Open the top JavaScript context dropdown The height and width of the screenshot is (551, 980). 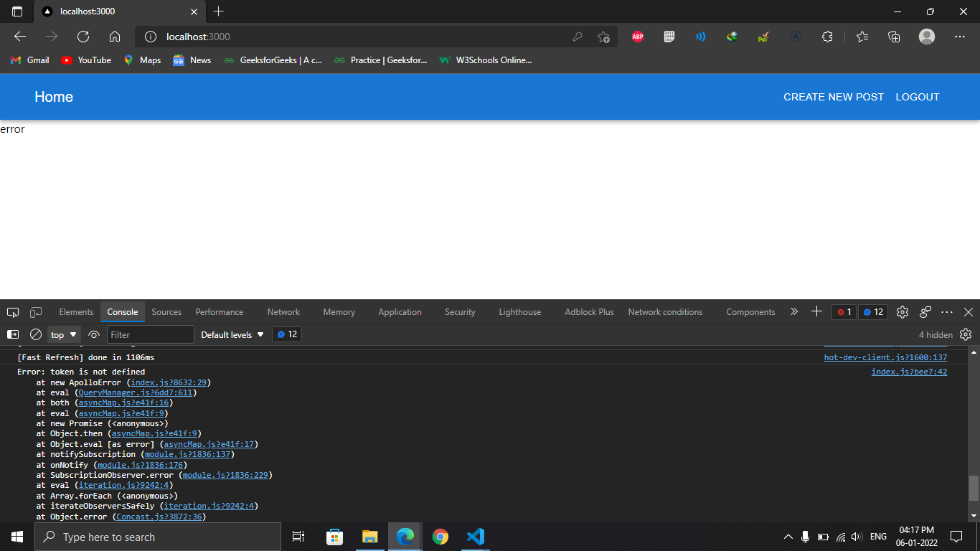click(64, 334)
